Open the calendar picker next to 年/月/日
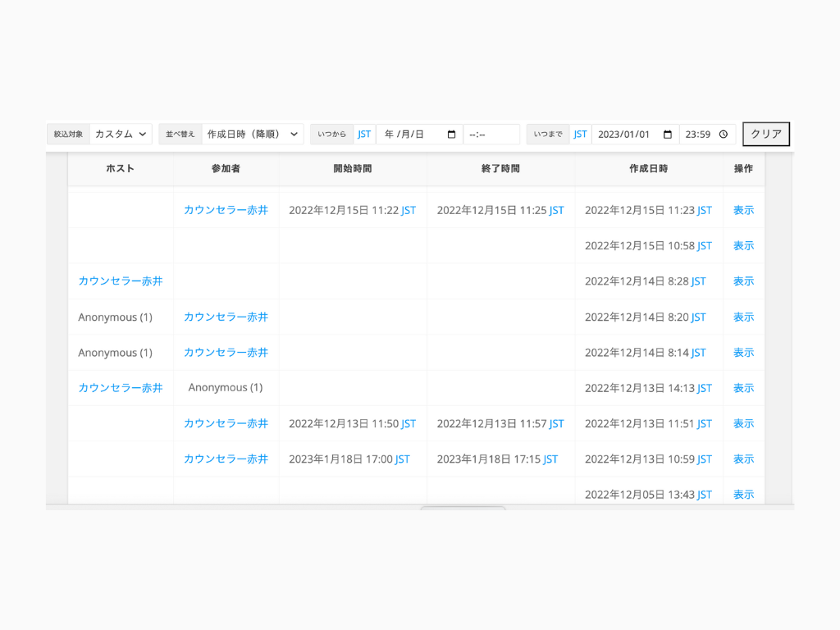 452,135
